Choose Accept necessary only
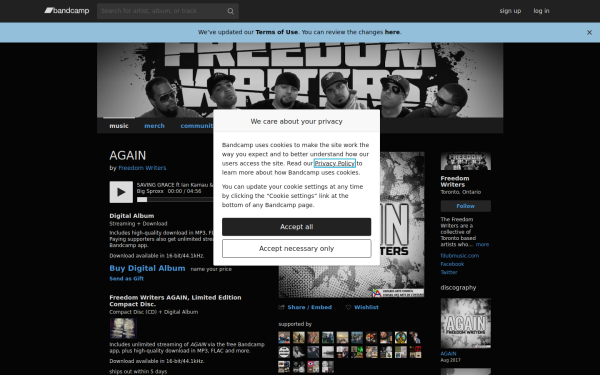Viewport: 600px width, 375px height. click(x=296, y=249)
